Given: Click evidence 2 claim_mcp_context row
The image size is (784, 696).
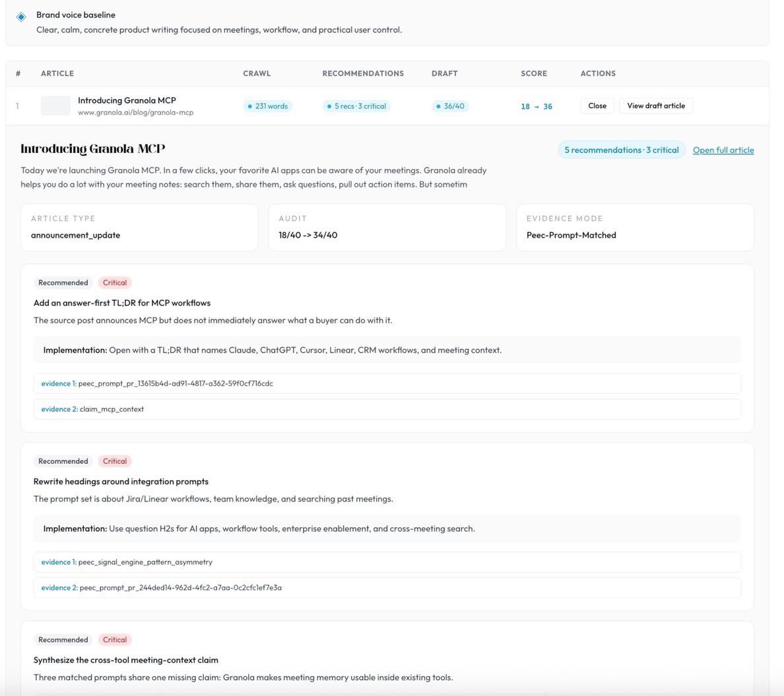Looking at the screenshot, I should [x=387, y=409].
